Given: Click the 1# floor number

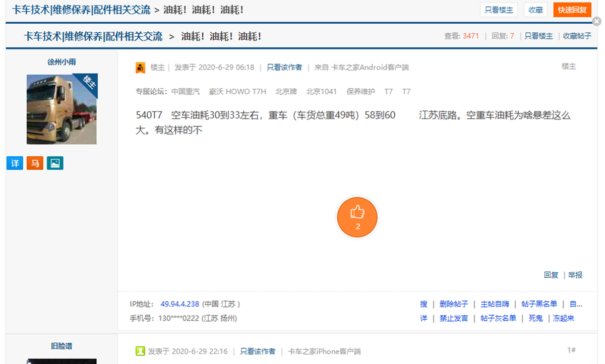Looking at the screenshot, I should coord(571,350).
